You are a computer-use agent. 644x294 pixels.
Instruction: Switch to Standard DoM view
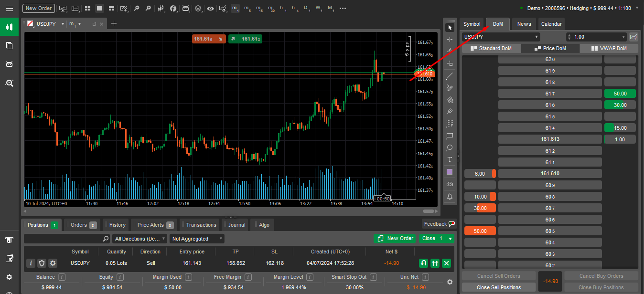(x=491, y=48)
